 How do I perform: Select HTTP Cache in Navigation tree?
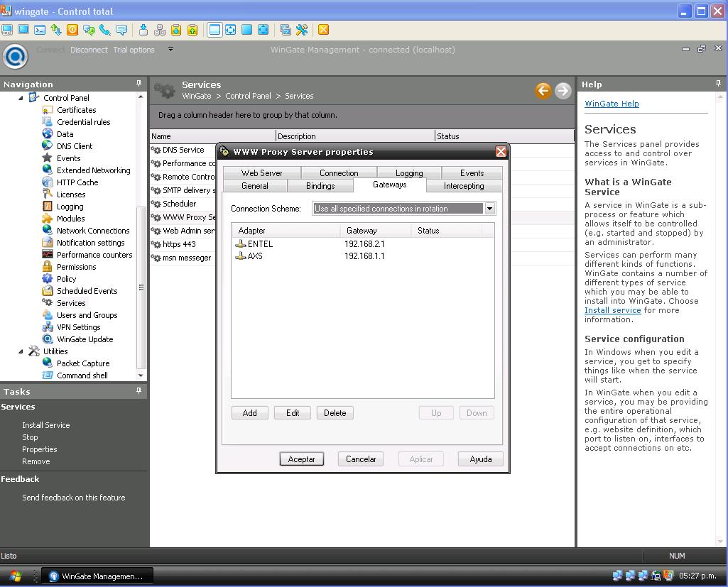coord(77,182)
